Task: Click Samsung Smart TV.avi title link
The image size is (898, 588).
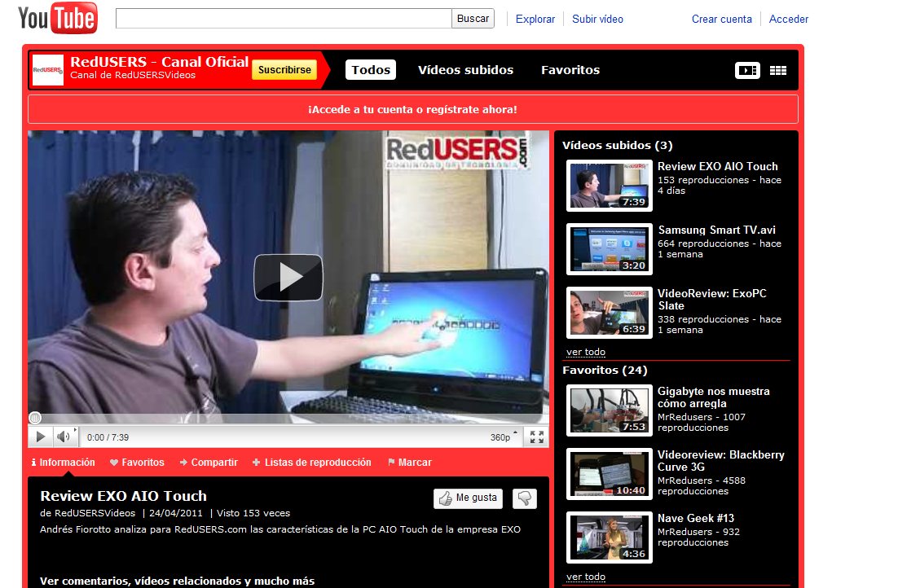Action: point(716,230)
